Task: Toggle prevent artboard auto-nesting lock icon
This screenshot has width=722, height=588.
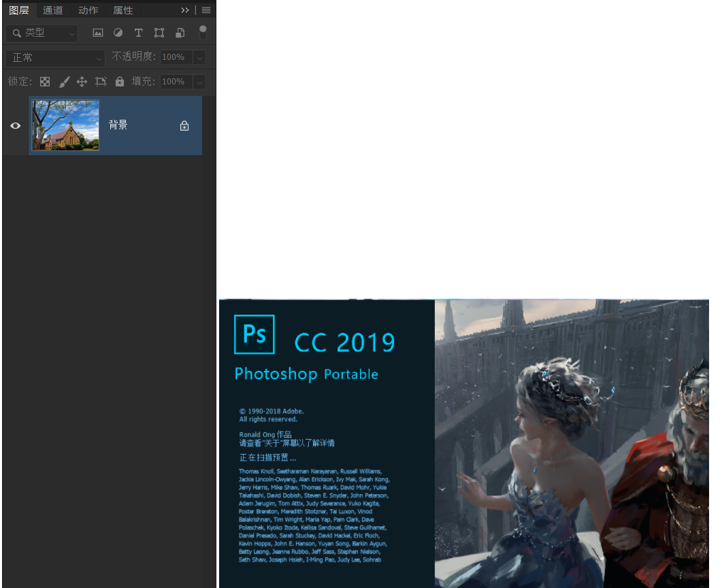Action: pos(101,82)
